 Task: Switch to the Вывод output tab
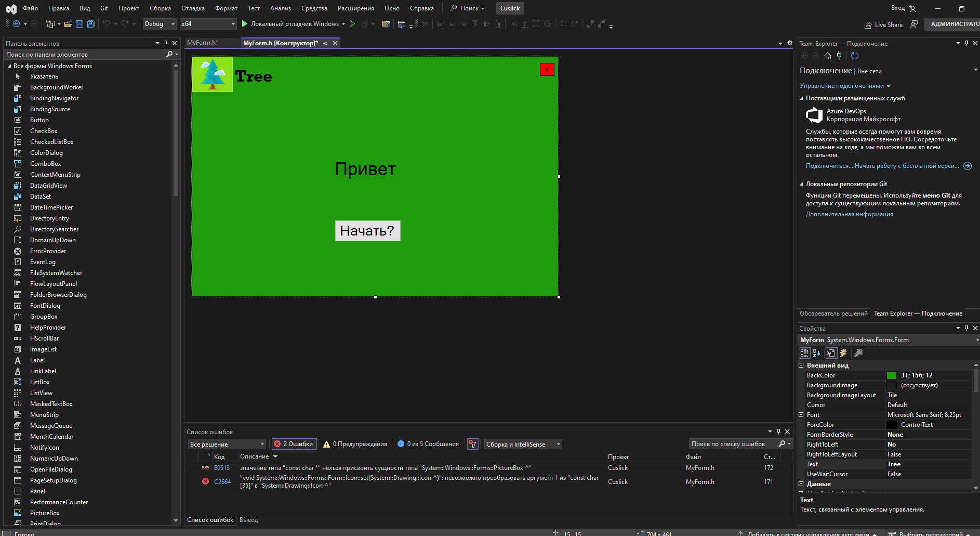(248, 520)
